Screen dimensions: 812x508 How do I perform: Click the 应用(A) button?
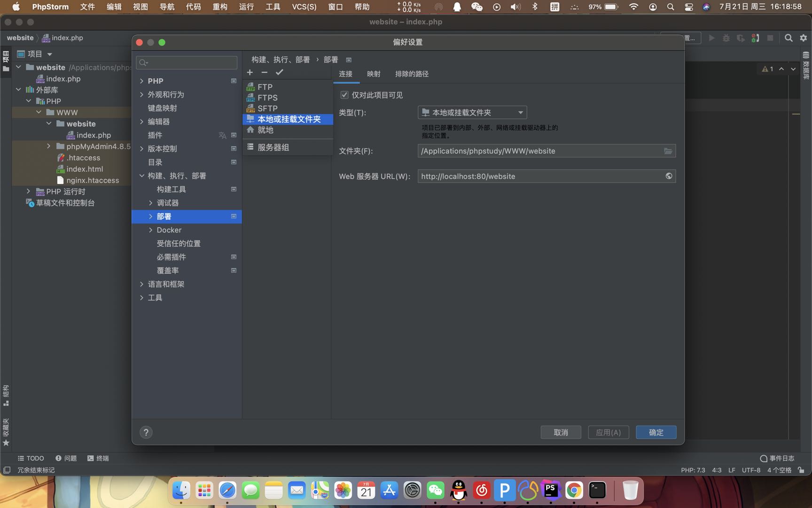(609, 432)
